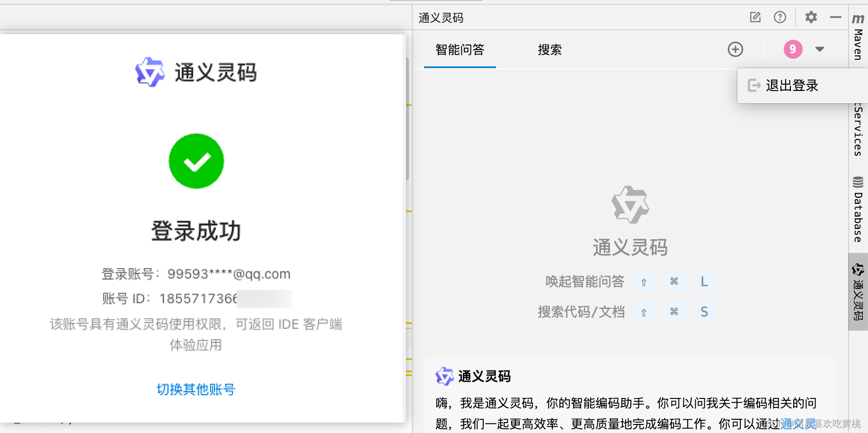Viewport: 868px width, 433px height.
Task: Open the settings gear in 通义灵码 panel
Action: [x=811, y=18]
